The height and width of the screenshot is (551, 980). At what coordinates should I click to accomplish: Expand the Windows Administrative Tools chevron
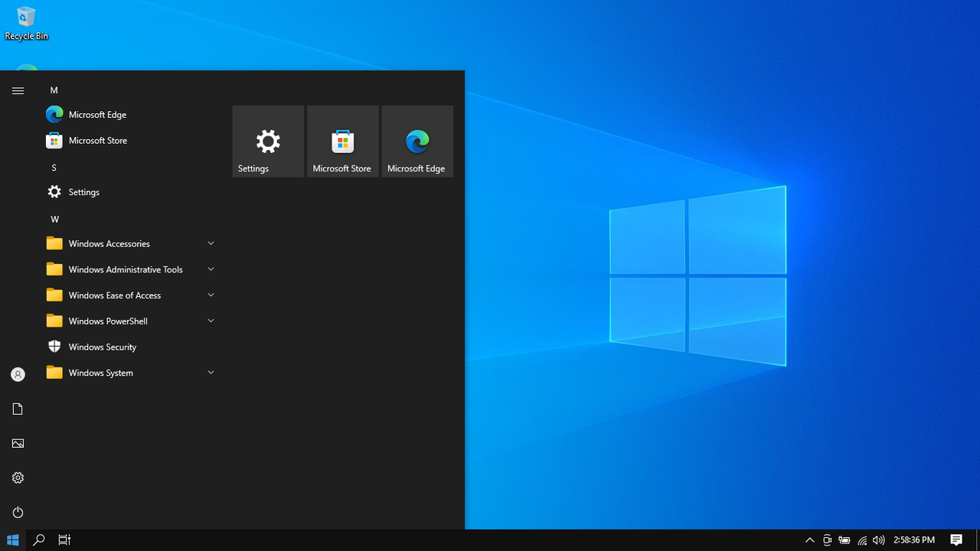211,269
